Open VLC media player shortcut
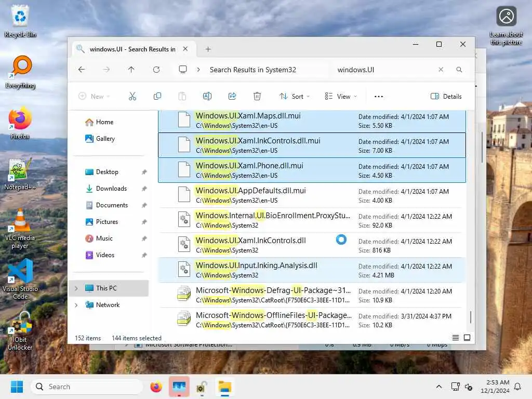 click(x=20, y=229)
